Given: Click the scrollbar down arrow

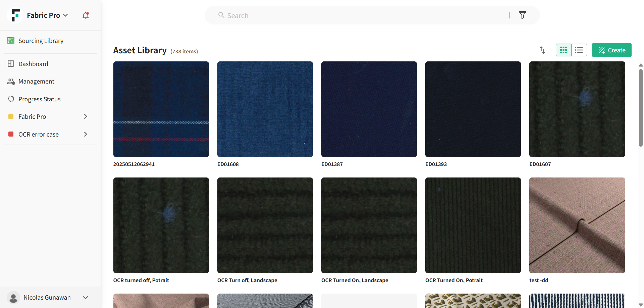Looking at the screenshot, I should [641, 305].
